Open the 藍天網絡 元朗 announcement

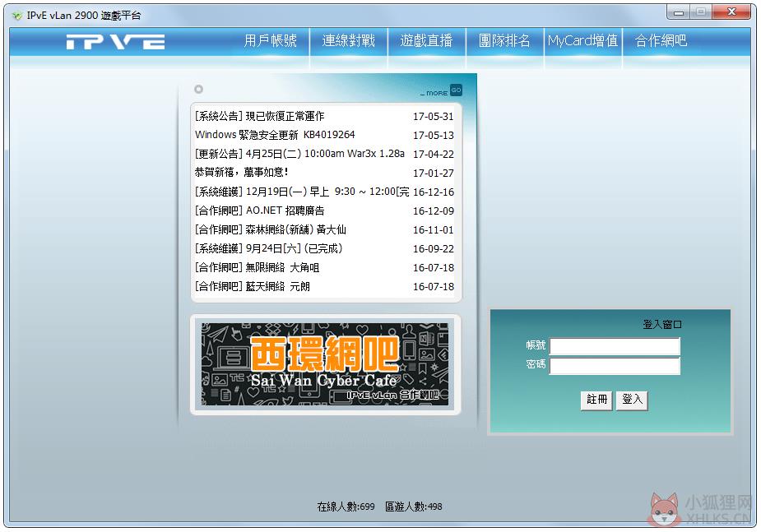[x=252, y=286]
